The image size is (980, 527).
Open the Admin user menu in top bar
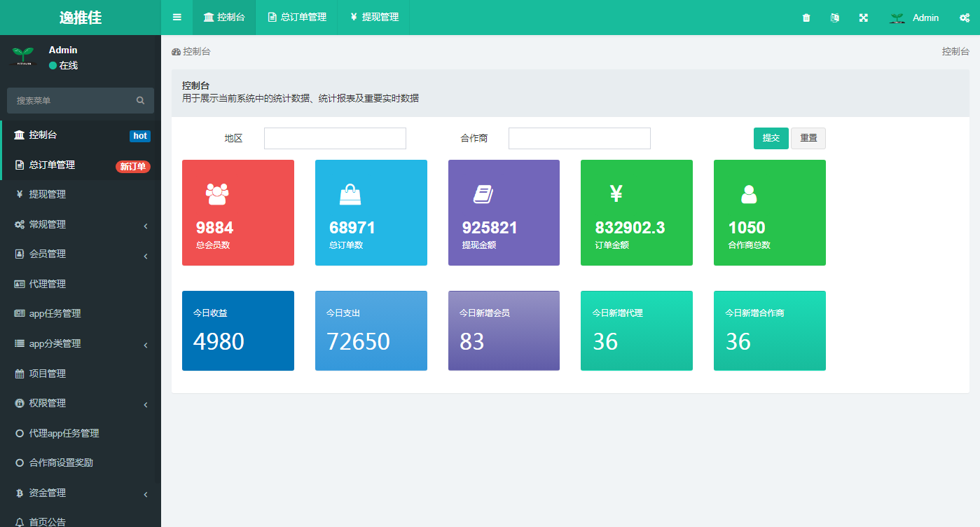(x=914, y=18)
